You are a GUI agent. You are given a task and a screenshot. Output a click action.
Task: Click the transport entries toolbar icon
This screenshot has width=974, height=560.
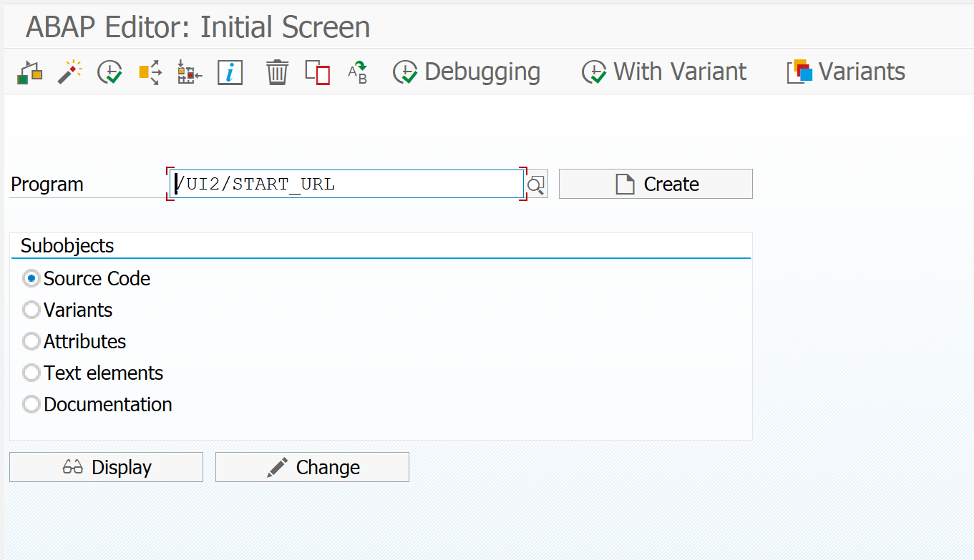188,72
